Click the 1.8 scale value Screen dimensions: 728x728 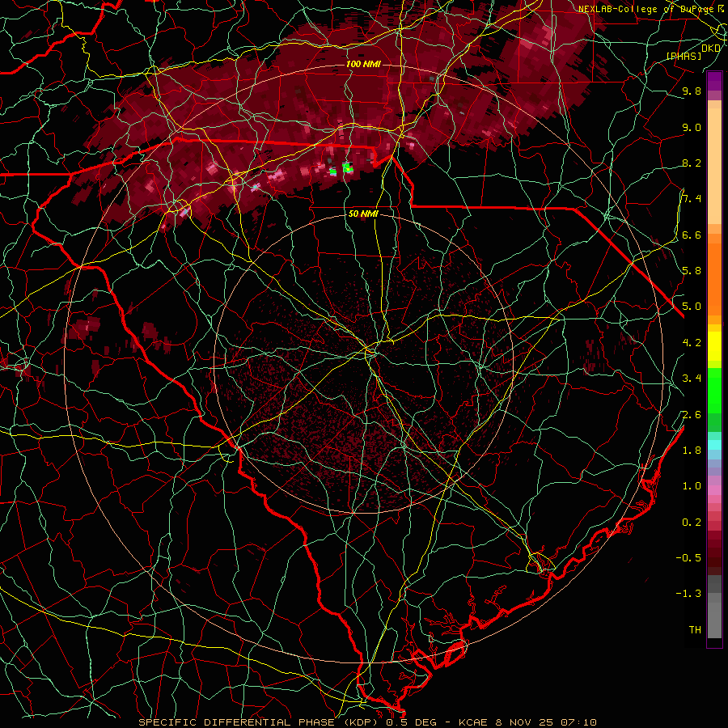click(692, 451)
